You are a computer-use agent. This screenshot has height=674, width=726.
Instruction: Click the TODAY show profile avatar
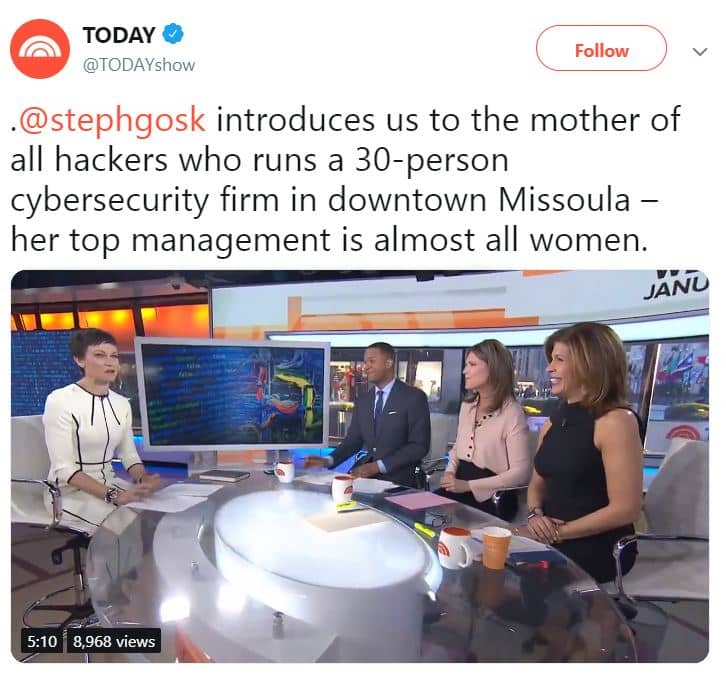point(40,49)
